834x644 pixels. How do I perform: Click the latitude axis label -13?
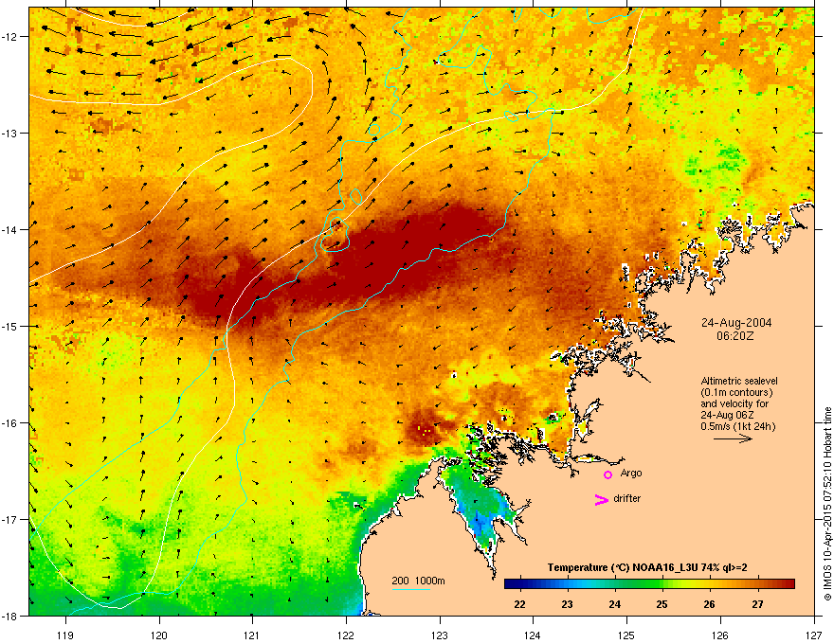tap(10, 133)
